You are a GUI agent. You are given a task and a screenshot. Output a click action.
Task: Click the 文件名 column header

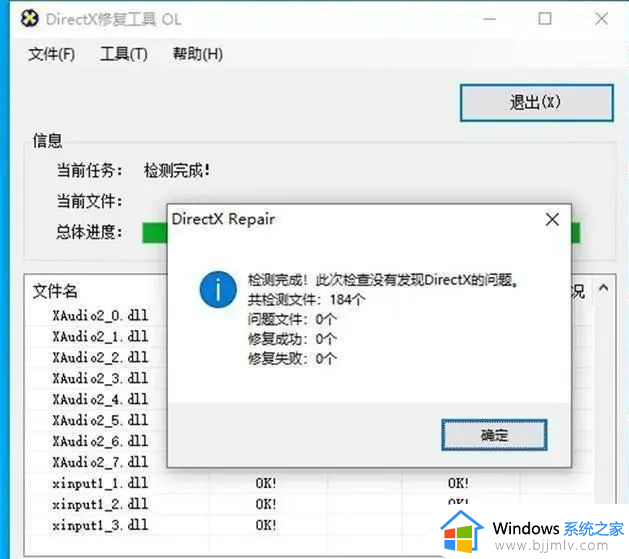55,291
